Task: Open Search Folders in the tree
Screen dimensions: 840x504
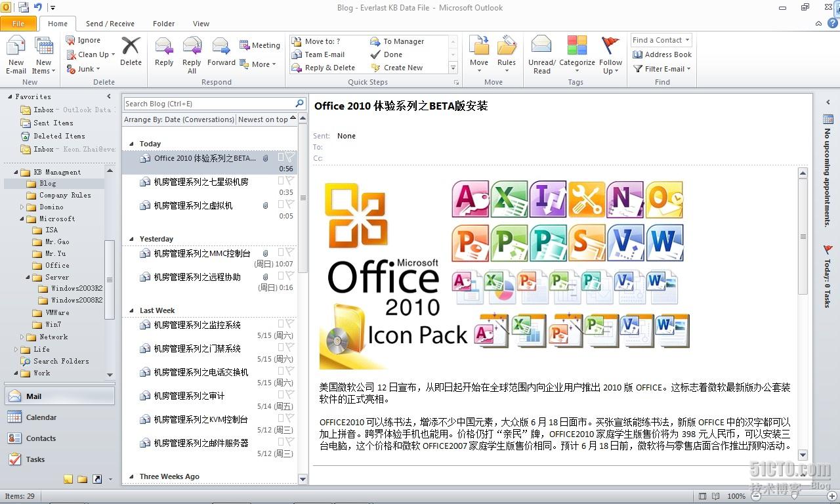Action: [x=61, y=361]
